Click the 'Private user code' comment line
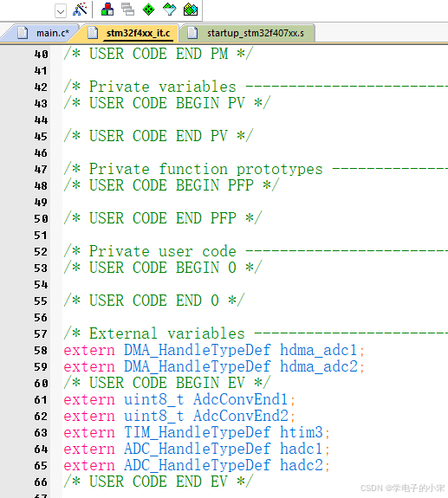The height and width of the screenshot is (498, 448). point(256,251)
